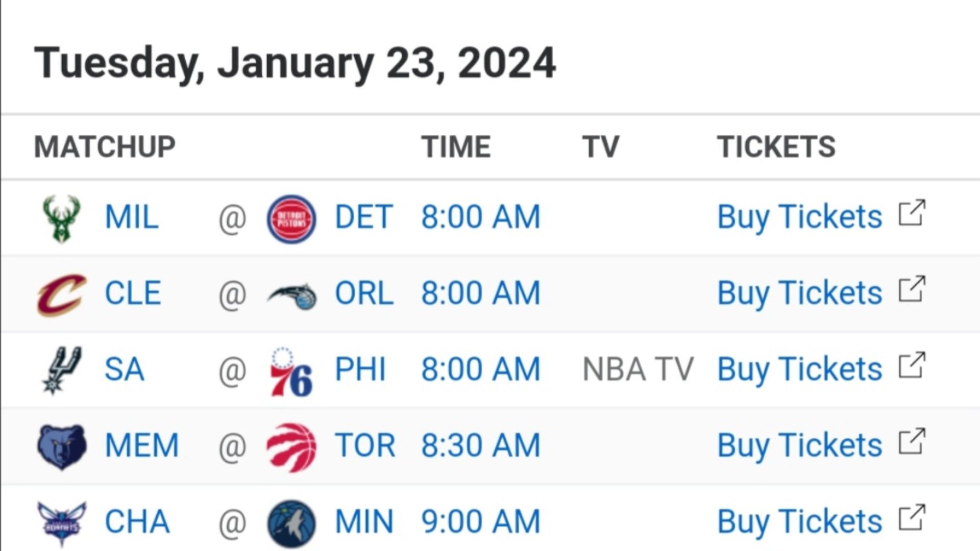The width and height of the screenshot is (980, 551).
Task: Buy Tickets for MEM at TOR
Action: click(x=799, y=446)
